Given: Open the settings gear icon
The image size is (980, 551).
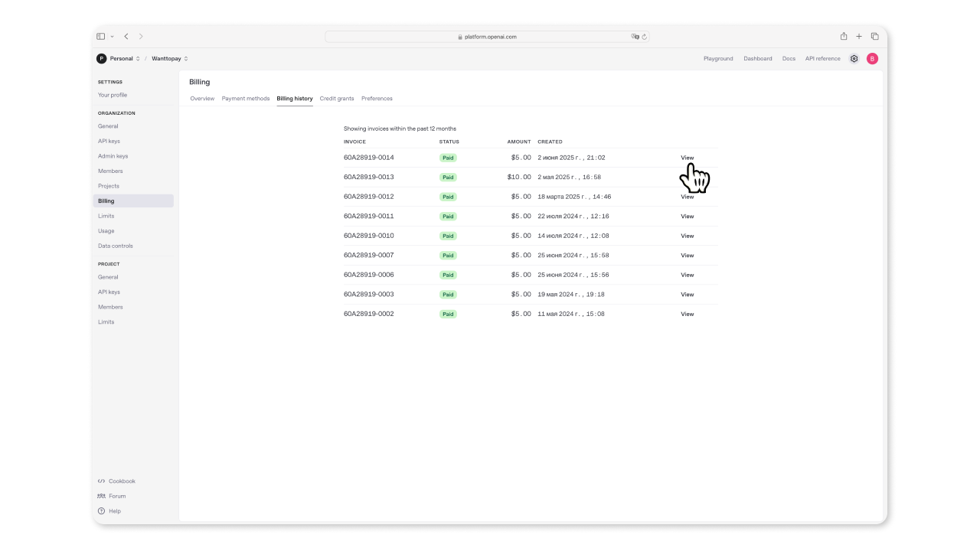Looking at the screenshot, I should point(854,59).
